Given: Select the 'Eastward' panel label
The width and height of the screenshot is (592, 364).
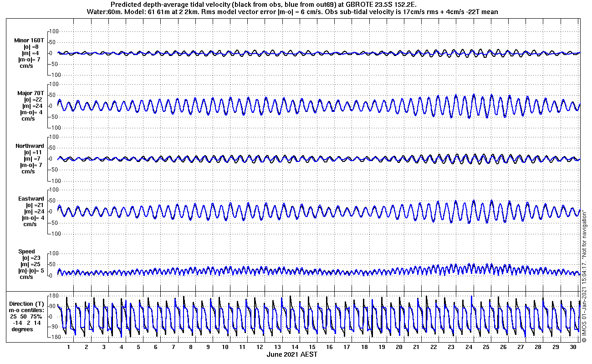Looking at the screenshot, I should click(31, 199).
